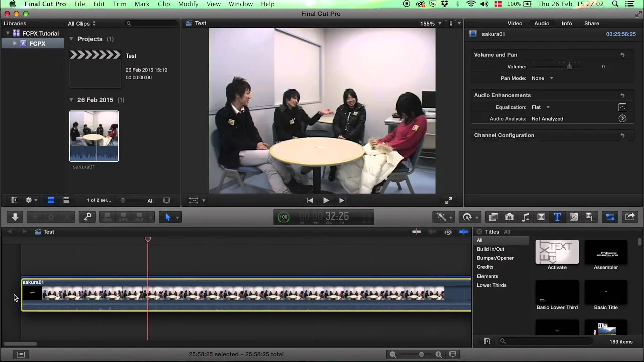644x362 pixels.
Task: Zoom out the timeline magnifier
Action: 393,354
